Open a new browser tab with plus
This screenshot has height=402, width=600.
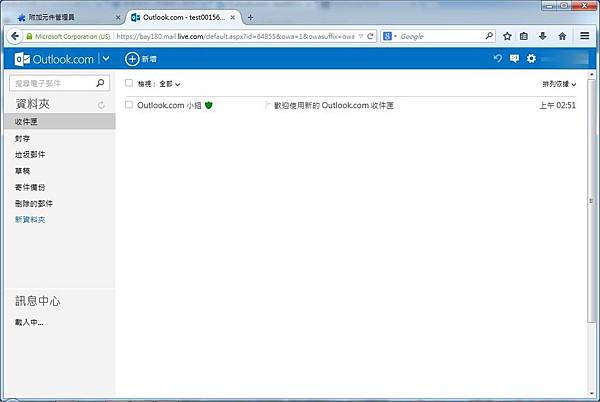pyautogui.click(x=250, y=17)
